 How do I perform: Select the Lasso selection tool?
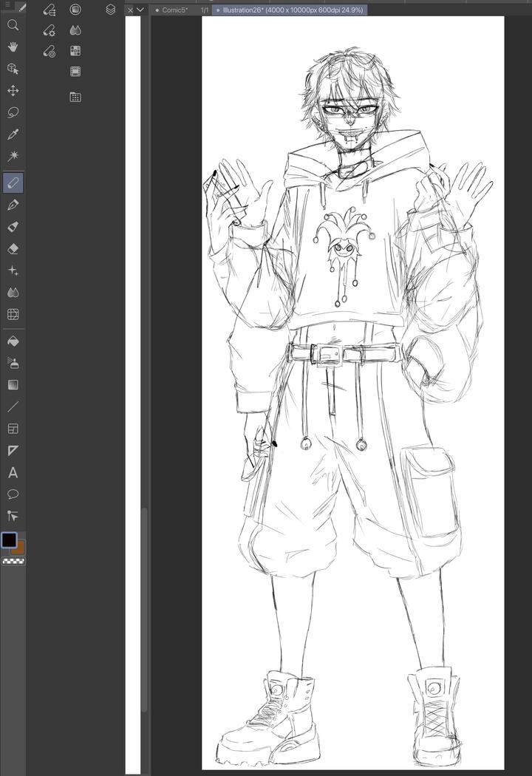coord(13,112)
